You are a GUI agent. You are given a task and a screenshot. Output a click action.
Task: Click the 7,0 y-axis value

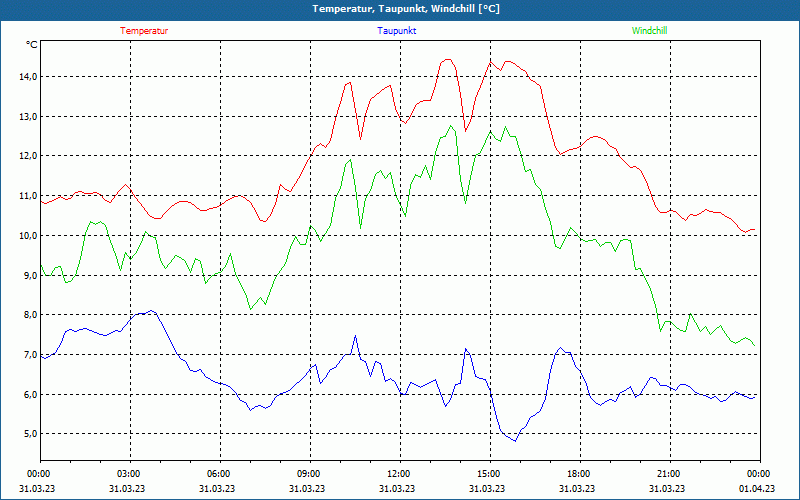click(30, 354)
